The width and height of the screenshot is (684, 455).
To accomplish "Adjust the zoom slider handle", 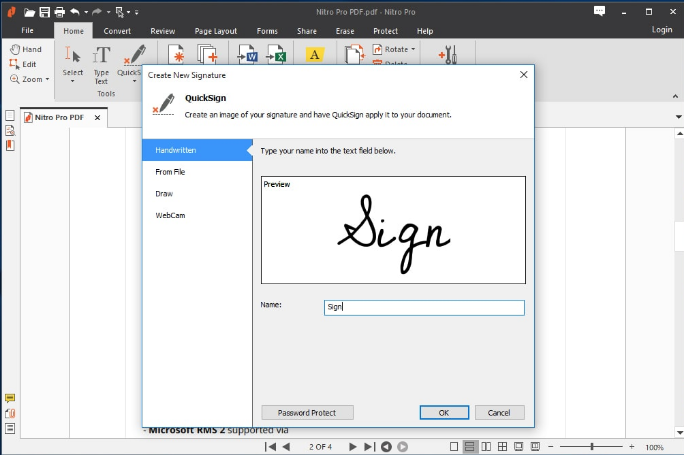I will click(592, 447).
